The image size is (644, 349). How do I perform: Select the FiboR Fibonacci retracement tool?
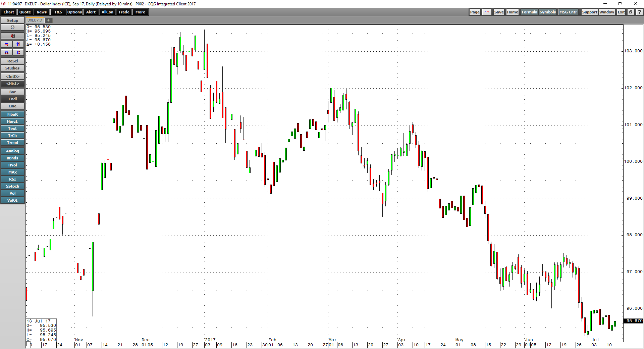click(12, 114)
